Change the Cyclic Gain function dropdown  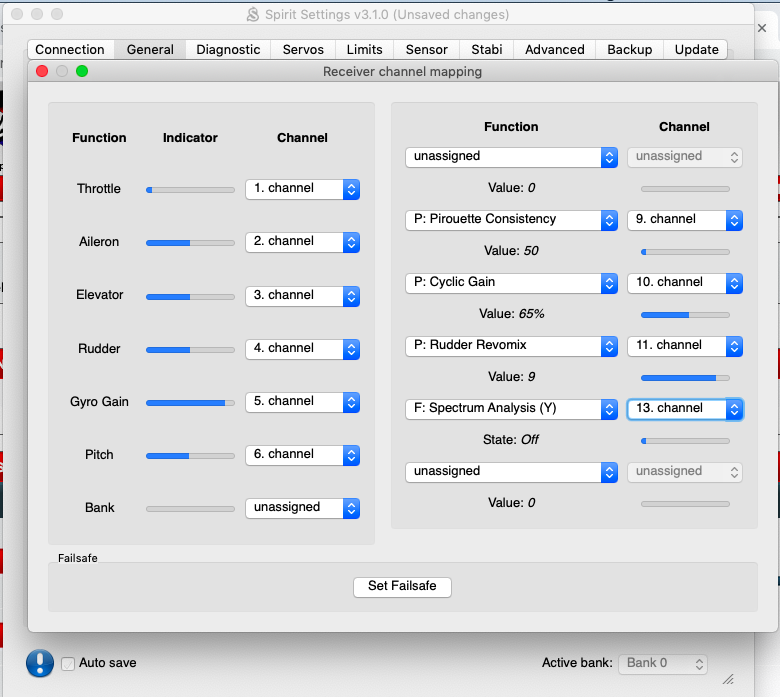pos(511,282)
